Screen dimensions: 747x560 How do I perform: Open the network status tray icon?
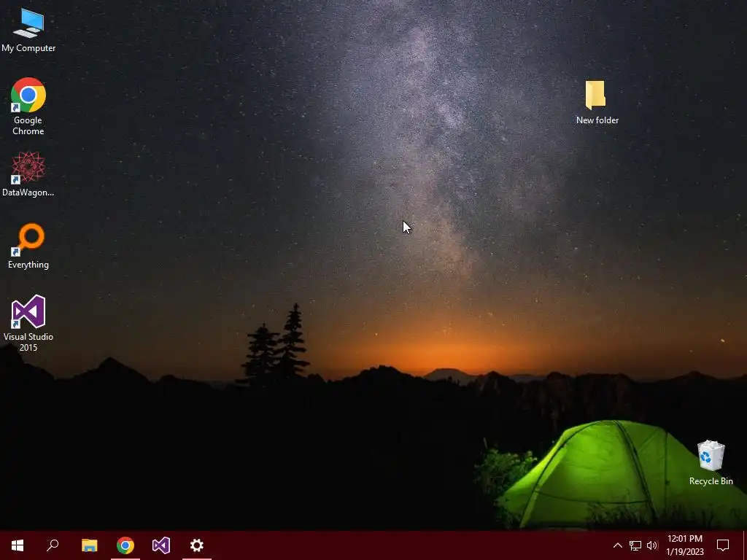click(x=635, y=545)
